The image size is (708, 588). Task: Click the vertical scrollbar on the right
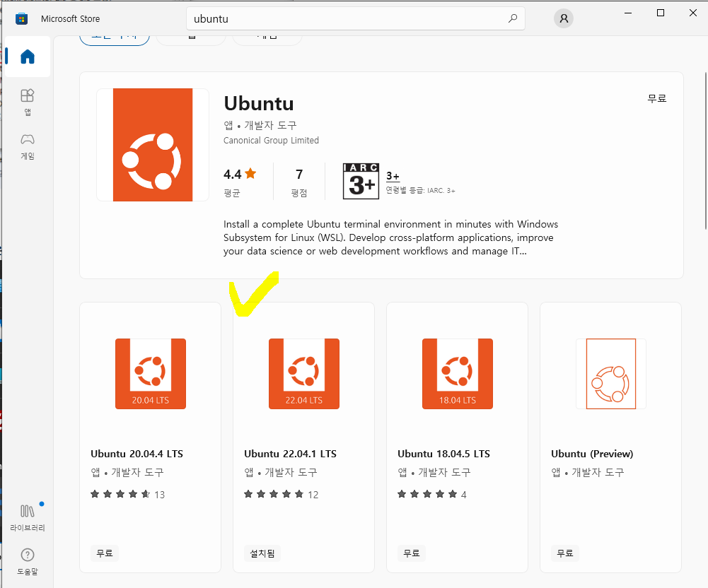point(706,151)
